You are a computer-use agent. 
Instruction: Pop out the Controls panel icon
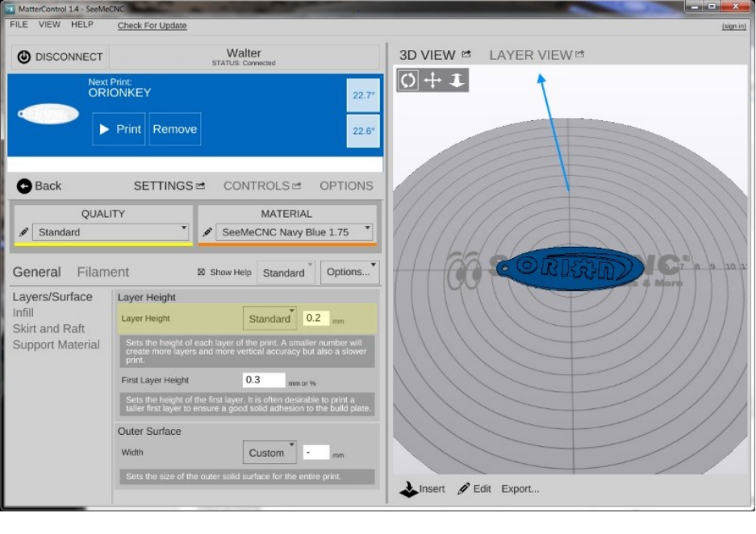tap(297, 186)
